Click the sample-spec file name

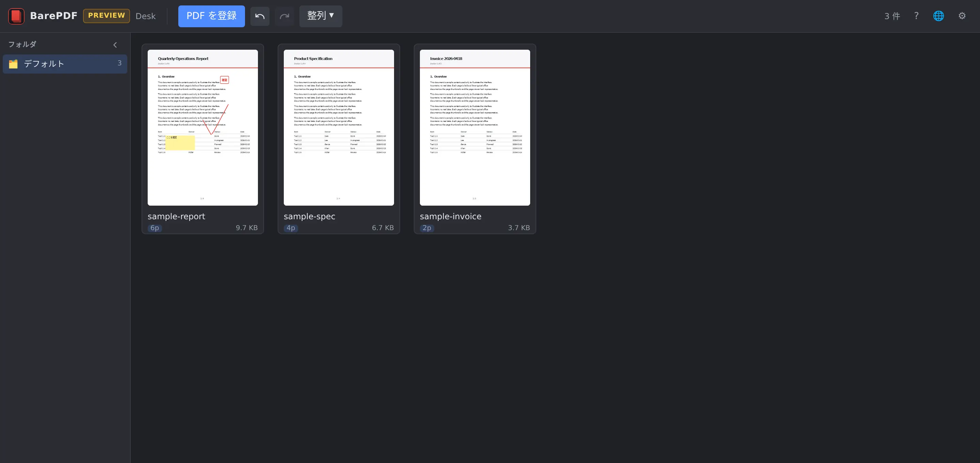309,216
